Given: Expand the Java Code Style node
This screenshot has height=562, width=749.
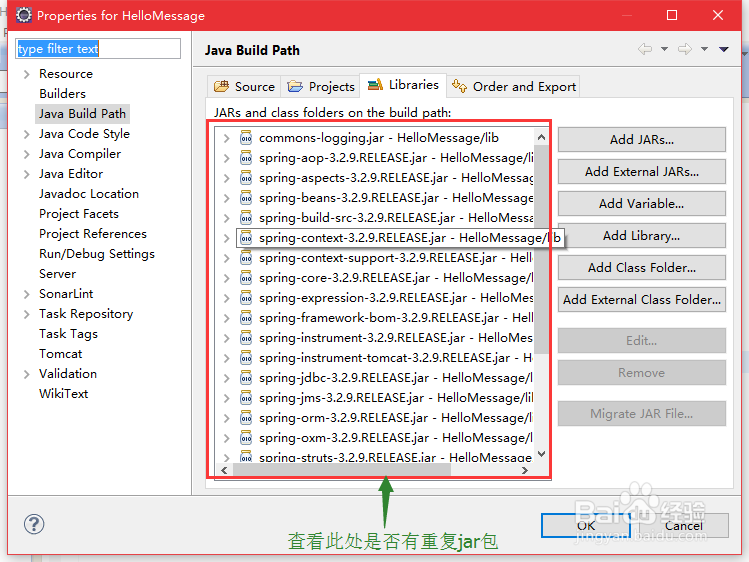Looking at the screenshot, I should (27, 134).
